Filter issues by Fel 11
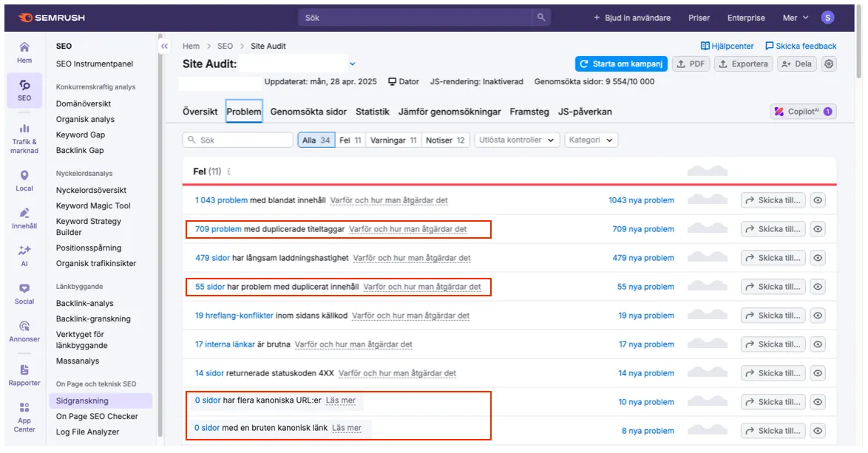The height and width of the screenshot is (453, 868). pos(350,140)
